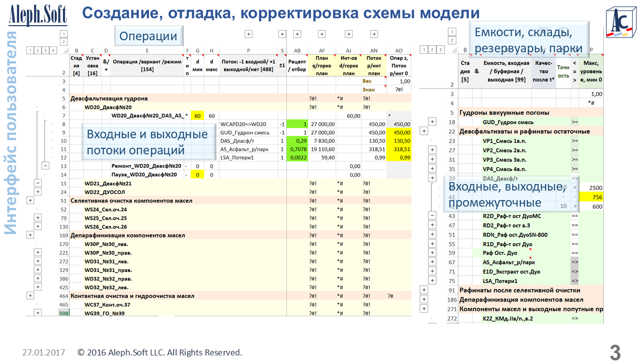644x362 pixels.
Task: Select column header E in left sheet
Action: [147, 50]
